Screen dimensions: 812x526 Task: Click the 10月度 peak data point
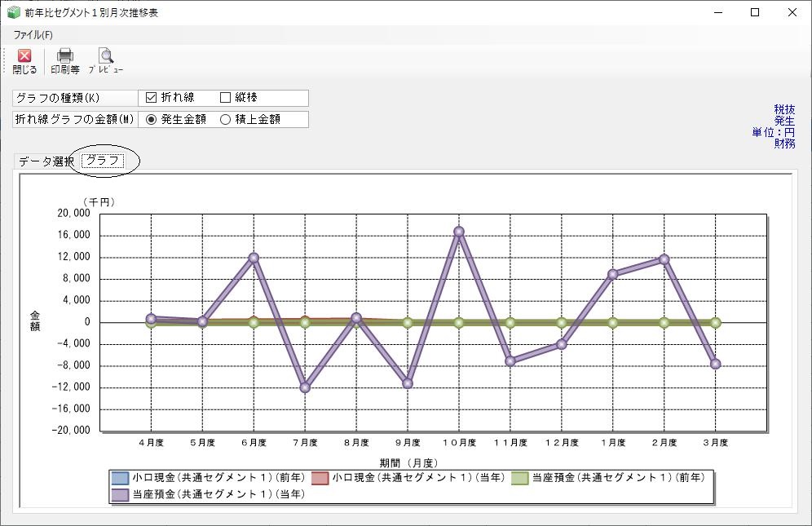pos(459,232)
